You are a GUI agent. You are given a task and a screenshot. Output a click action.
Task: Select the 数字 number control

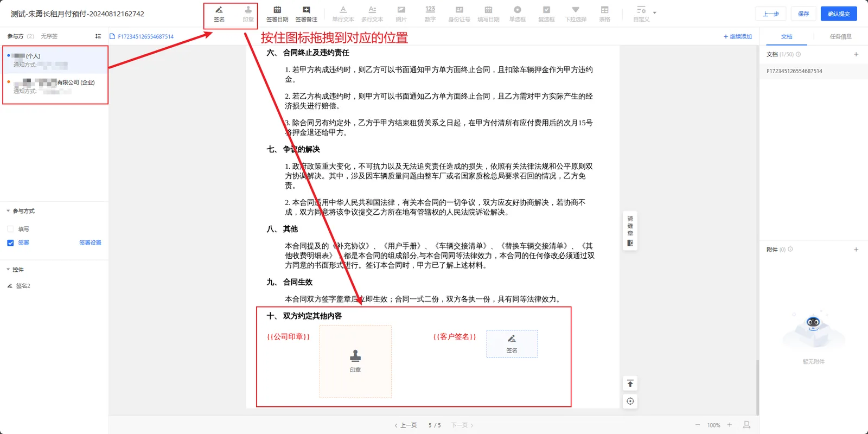click(430, 14)
